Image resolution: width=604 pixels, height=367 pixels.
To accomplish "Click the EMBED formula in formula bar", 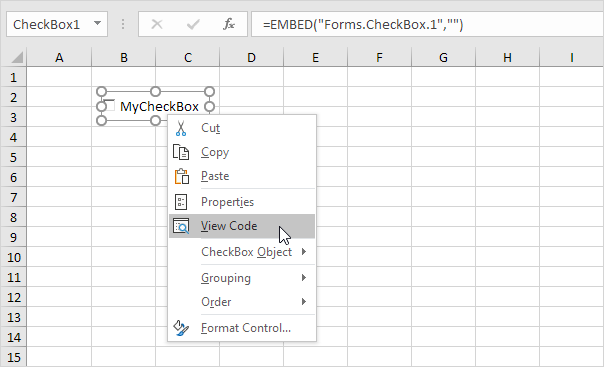I will pyautogui.click(x=362, y=25).
